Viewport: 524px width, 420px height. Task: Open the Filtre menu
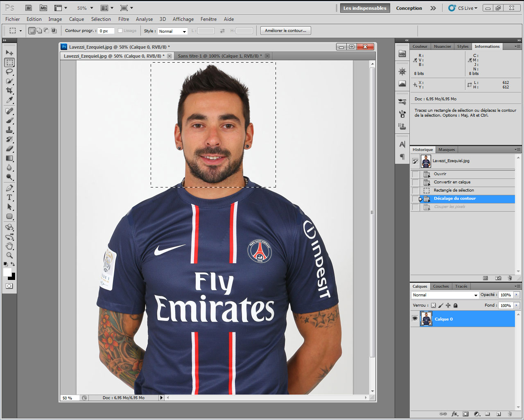(x=124, y=19)
